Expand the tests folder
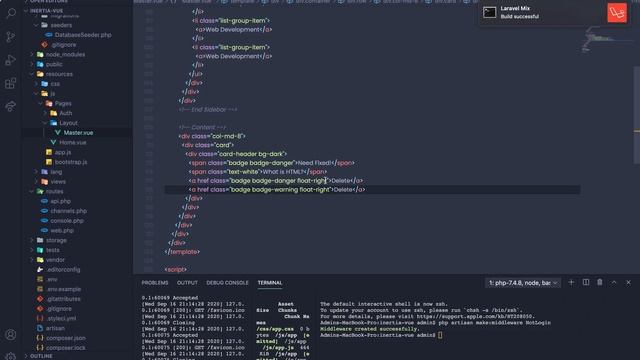640x360 pixels. pyautogui.click(x=52, y=250)
